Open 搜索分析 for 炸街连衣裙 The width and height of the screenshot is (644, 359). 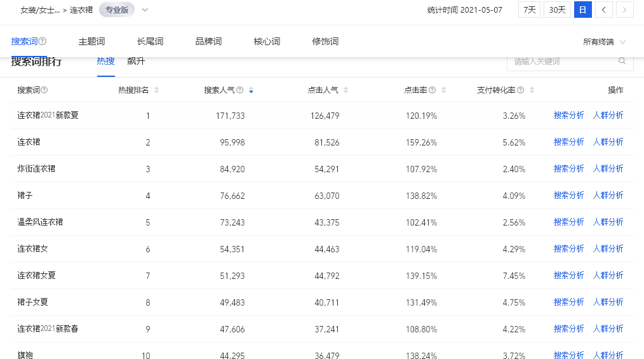(x=569, y=169)
